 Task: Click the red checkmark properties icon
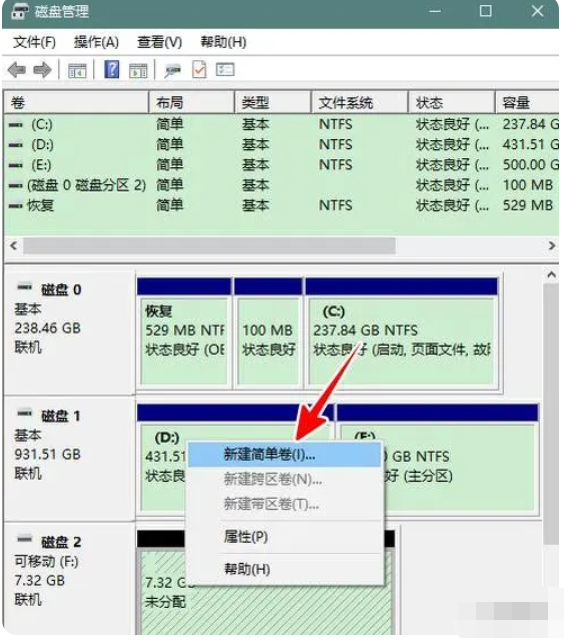coord(200,70)
